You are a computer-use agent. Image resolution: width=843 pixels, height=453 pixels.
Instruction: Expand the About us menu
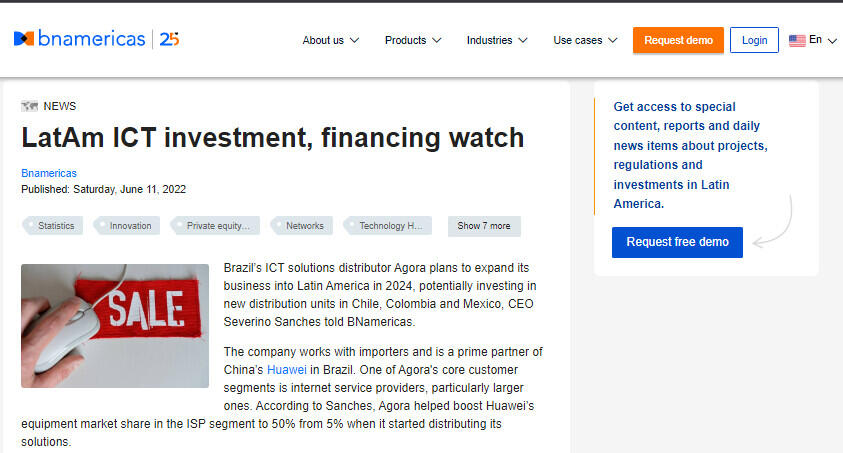(330, 41)
